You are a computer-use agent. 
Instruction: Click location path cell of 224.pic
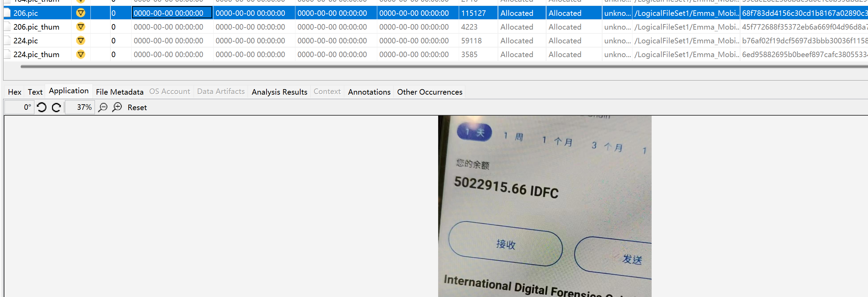pos(686,41)
